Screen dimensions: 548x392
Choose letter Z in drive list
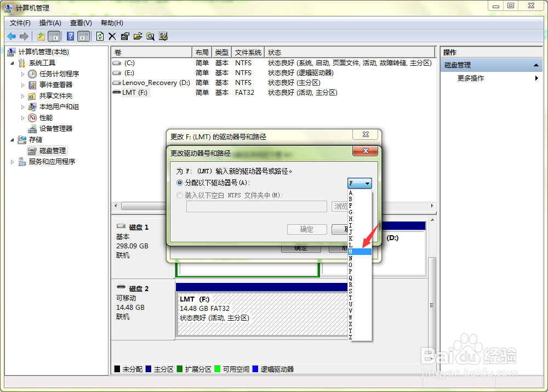[x=359, y=337]
